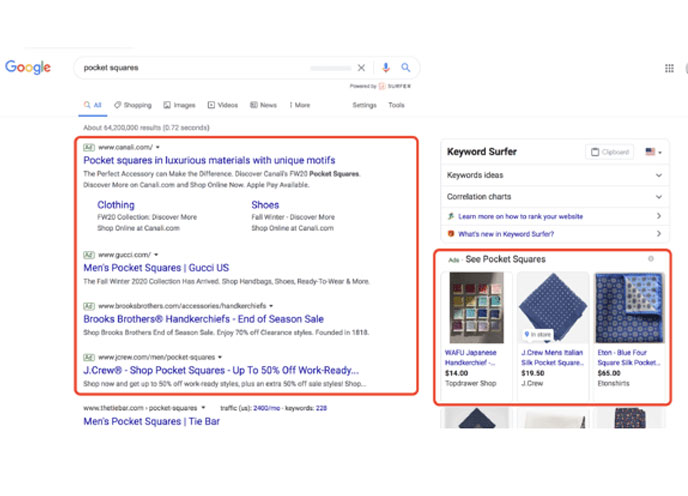Screen dimensions: 688x496
Task: Open the Brooks Brothers Handkerchiefs sale link
Action: tap(204, 319)
